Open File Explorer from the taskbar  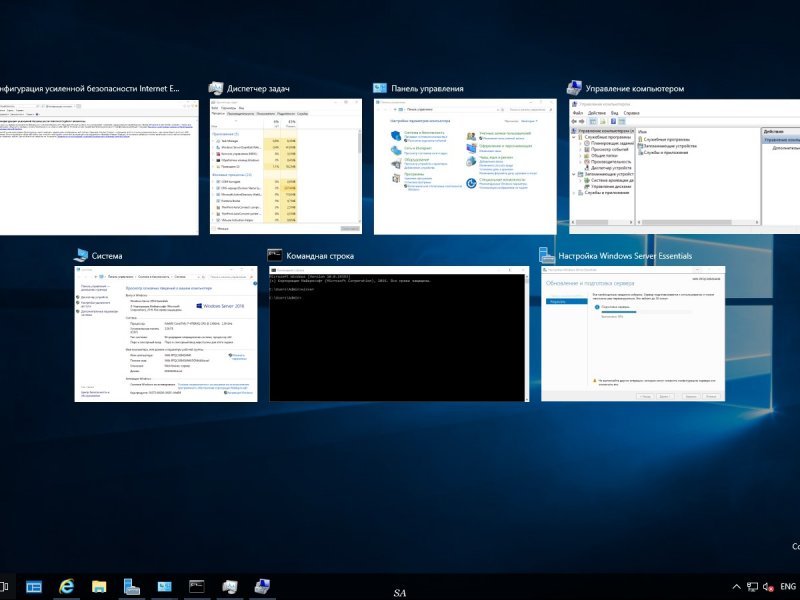[99, 587]
